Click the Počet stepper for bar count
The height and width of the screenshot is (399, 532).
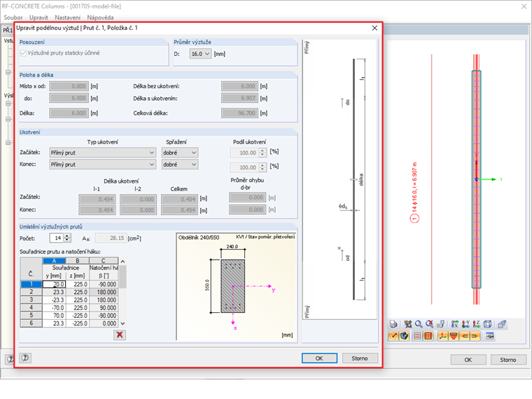[x=67, y=238]
